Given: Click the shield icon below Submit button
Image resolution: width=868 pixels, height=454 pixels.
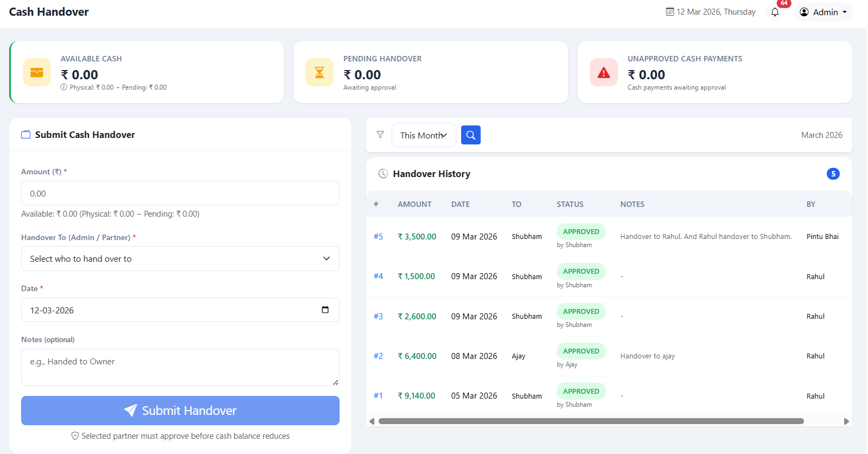Looking at the screenshot, I should point(75,436).
